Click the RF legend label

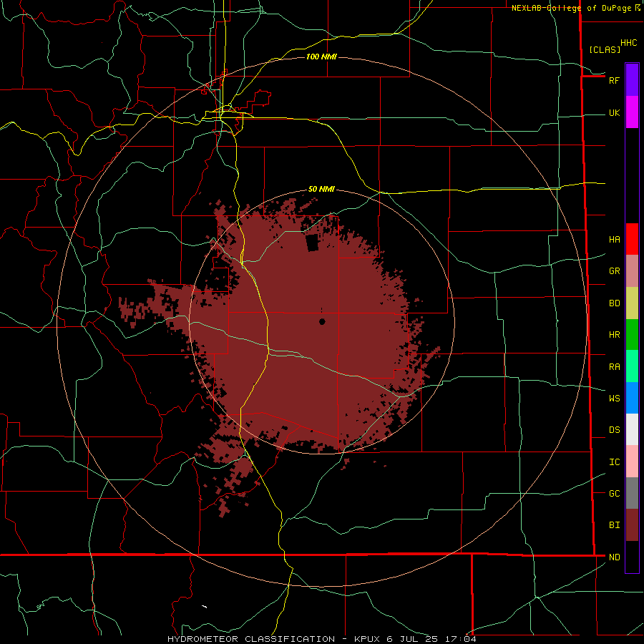click(x=614, y=80)
